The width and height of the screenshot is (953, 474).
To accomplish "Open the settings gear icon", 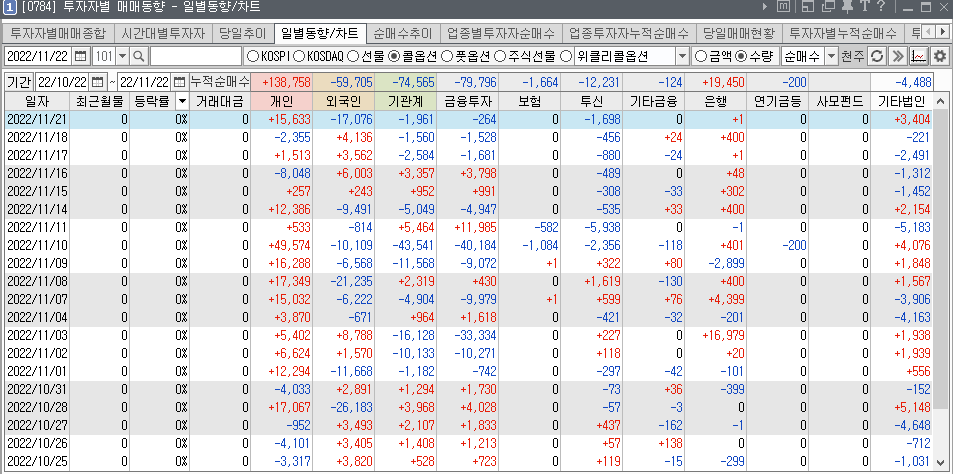I will (939, 56).
